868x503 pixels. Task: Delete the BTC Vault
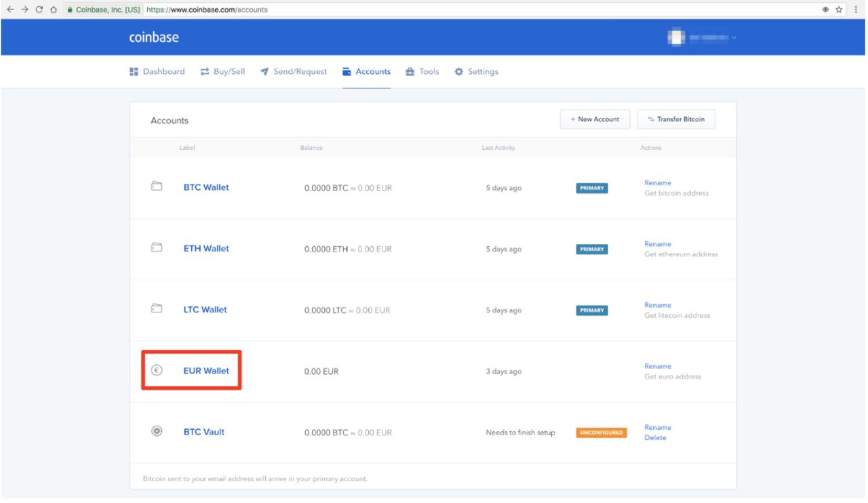(x=655, y=438)
